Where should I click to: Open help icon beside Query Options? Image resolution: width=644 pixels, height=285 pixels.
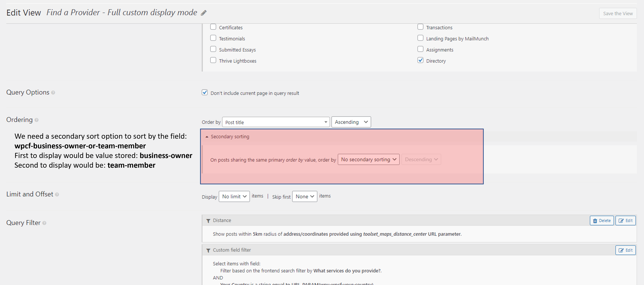(53, 93)
